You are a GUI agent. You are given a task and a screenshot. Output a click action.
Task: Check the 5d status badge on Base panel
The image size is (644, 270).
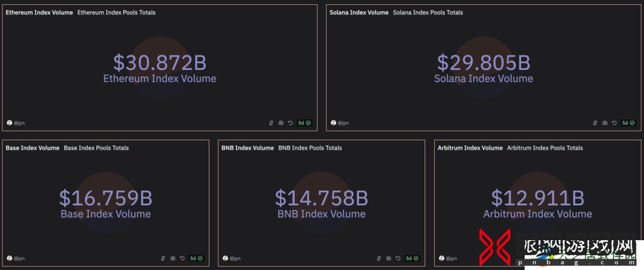(x=196, y=258)
